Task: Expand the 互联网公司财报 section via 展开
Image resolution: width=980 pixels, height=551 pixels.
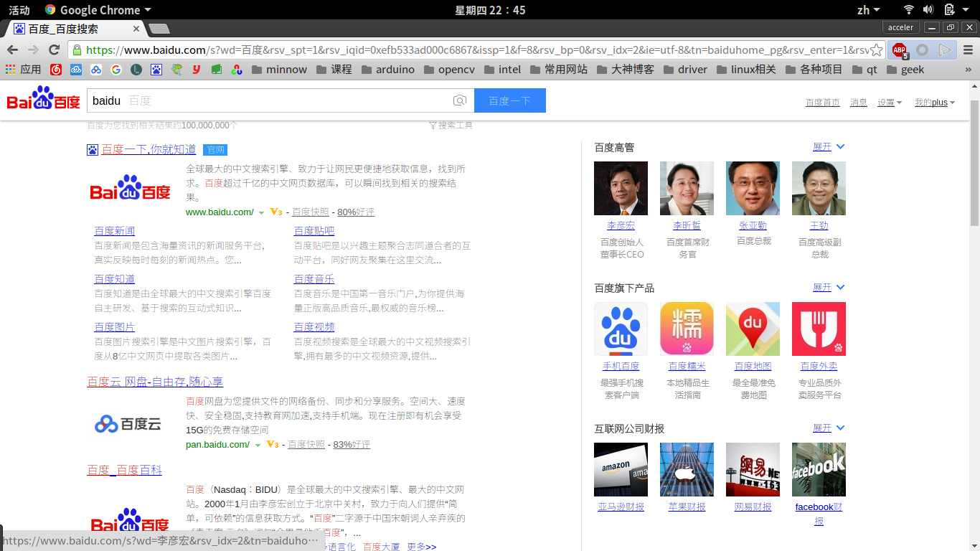Action: [829, 428]
